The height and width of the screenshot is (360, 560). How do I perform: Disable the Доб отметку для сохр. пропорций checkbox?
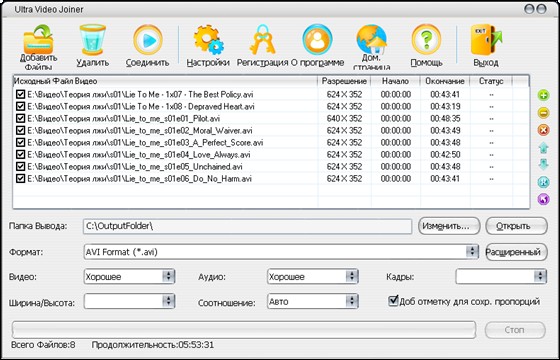(x=393, y=301)
